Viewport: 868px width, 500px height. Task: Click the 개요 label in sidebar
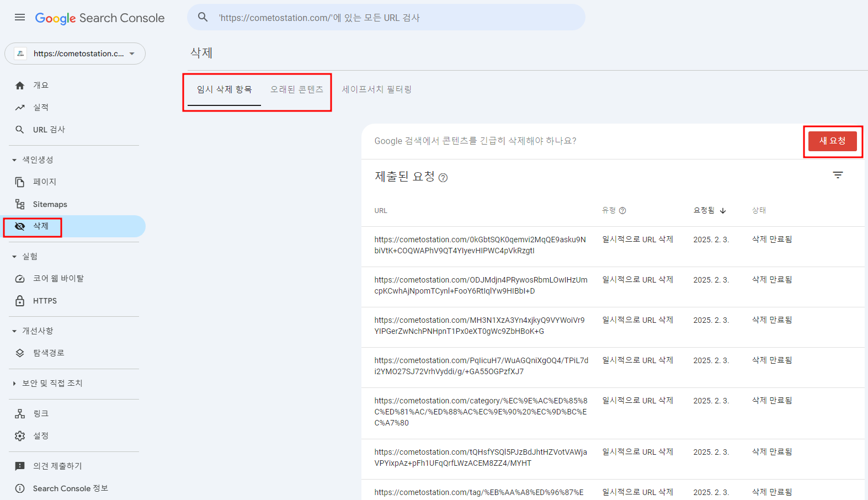pyautogui.click(x=41, y=86)
